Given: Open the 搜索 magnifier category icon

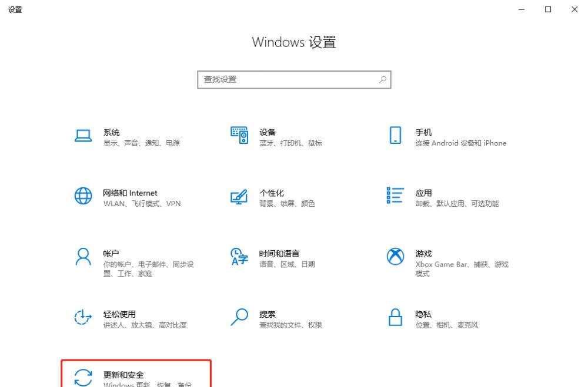Looking at the screenshot, I should (x=239, y=317).
